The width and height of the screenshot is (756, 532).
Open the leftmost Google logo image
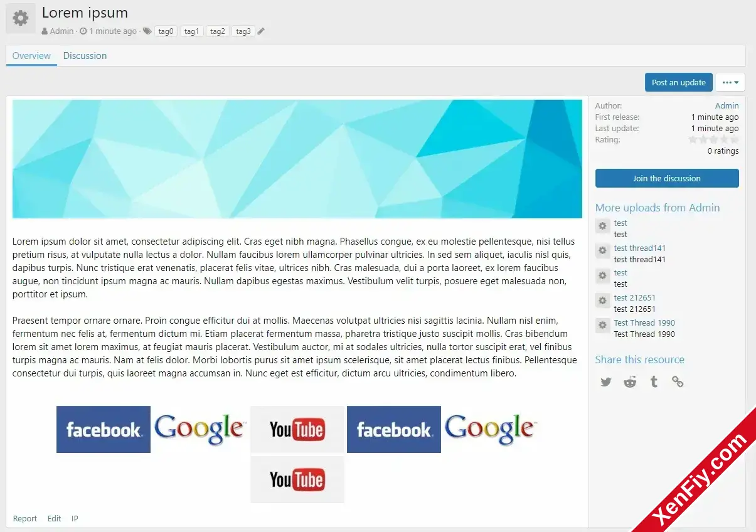tap(200, 429)
